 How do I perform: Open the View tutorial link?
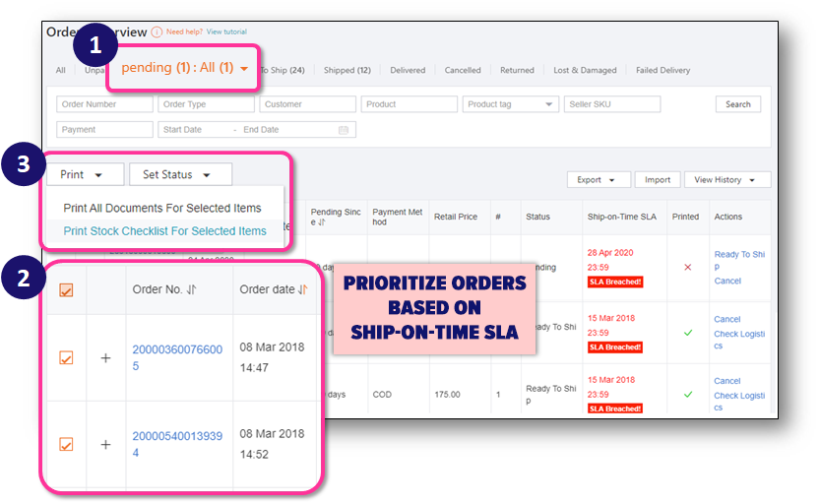pos(226,31)
